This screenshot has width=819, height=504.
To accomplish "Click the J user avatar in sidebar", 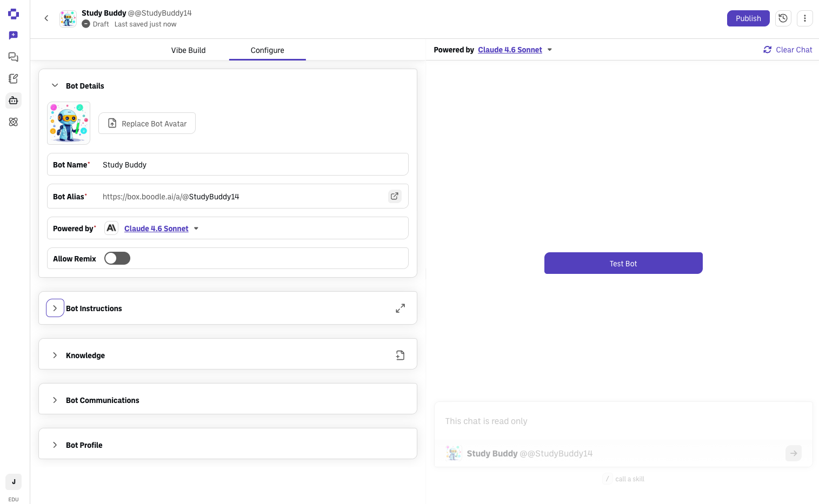I will pyautogui.click(x=14, y=482).
